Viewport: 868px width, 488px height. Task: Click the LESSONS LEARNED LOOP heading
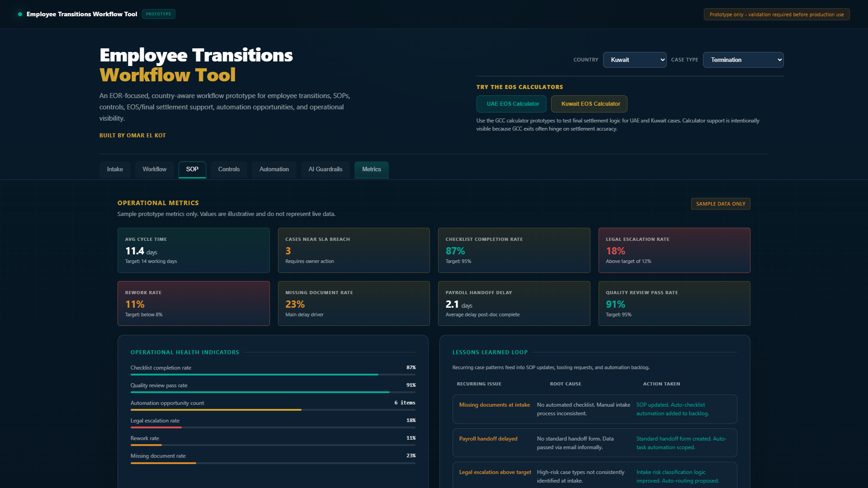tap(490, 352)
